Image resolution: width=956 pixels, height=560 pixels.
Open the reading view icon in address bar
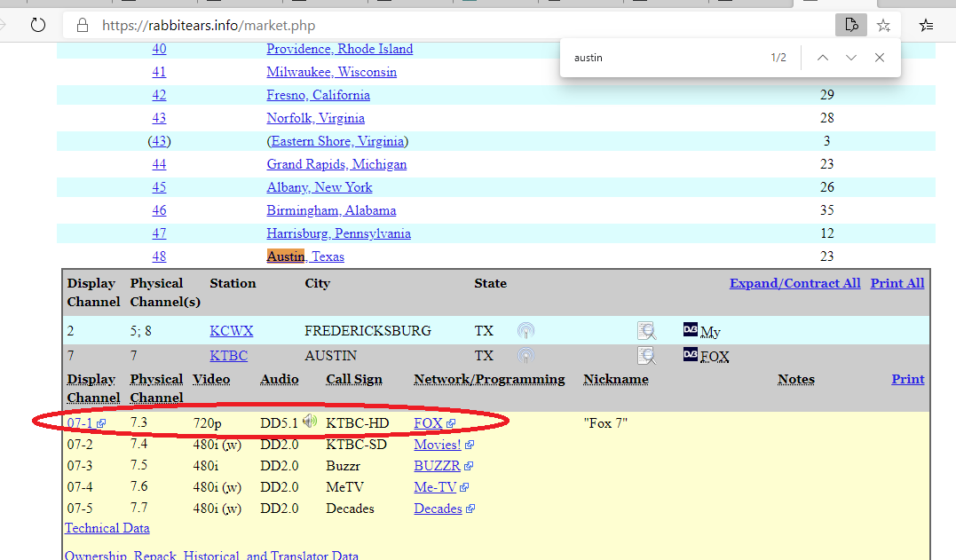coord(851,25)
